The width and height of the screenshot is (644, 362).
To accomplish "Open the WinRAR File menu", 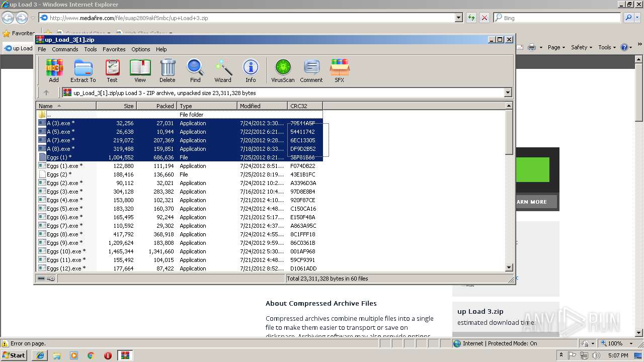I will (42, 49).
